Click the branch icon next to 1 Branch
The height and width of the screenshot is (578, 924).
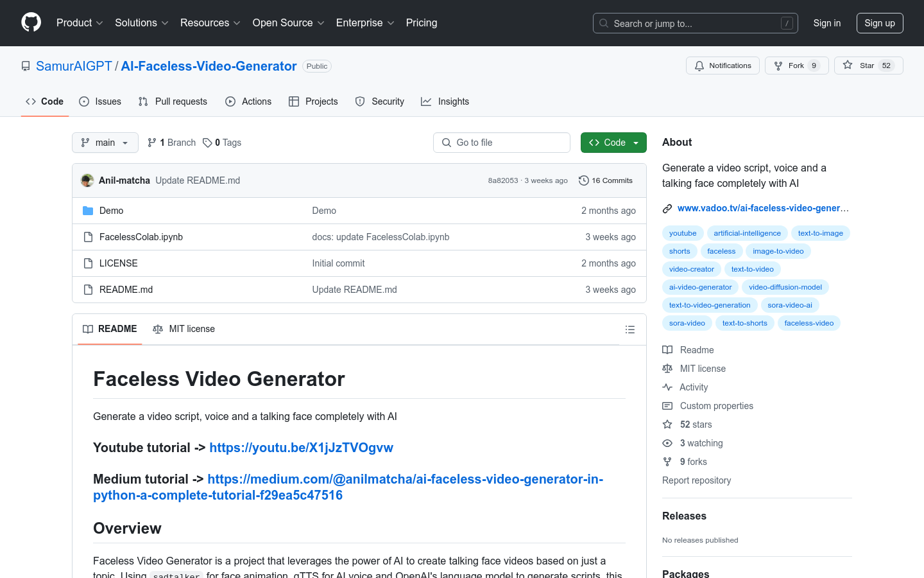pyautogui.click(x=152, y=143)
